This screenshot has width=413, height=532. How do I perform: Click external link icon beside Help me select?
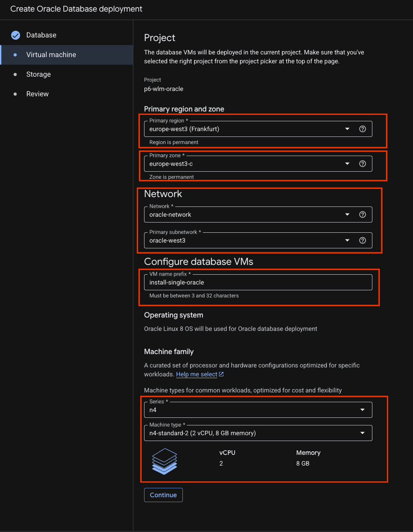coord(221,374)
